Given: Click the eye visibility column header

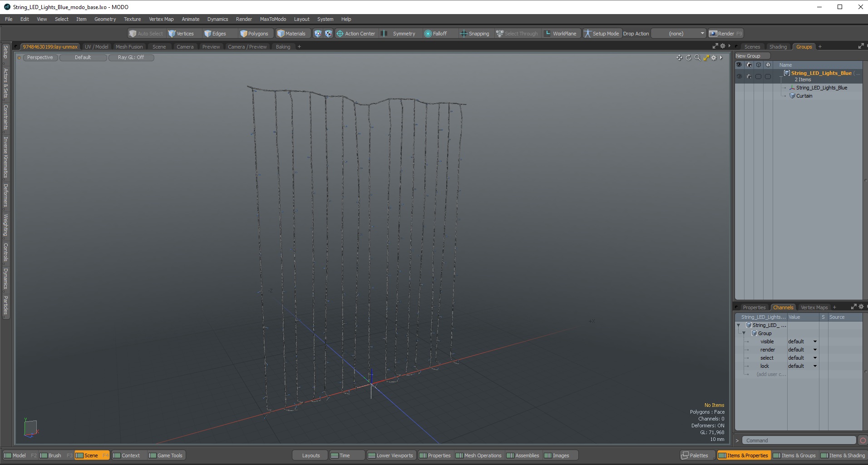Looking at the screenshot, I should pos(739,65).
